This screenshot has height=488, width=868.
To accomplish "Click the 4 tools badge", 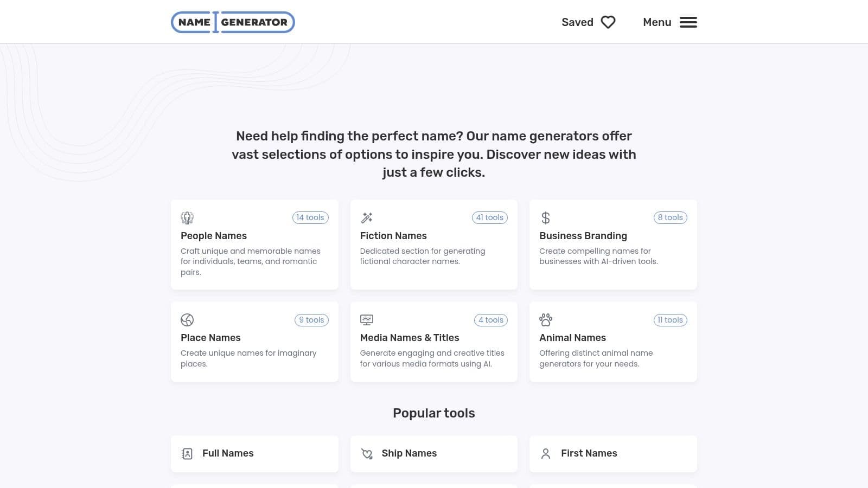I will [x=491, y=320].
